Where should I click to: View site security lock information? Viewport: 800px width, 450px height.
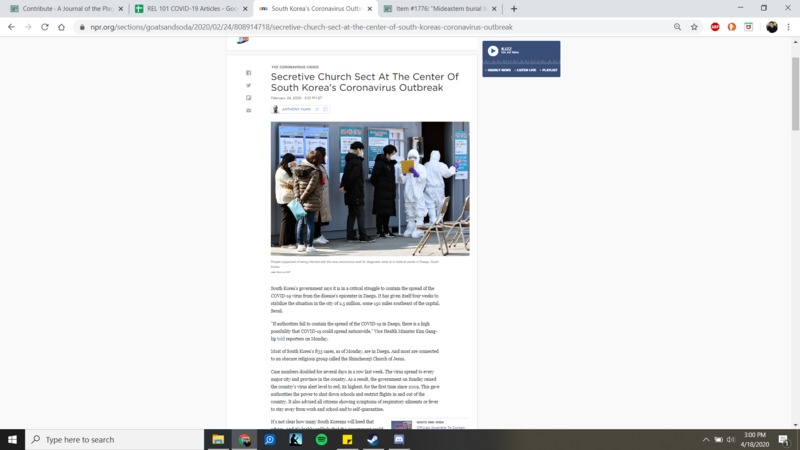(82, 27)
